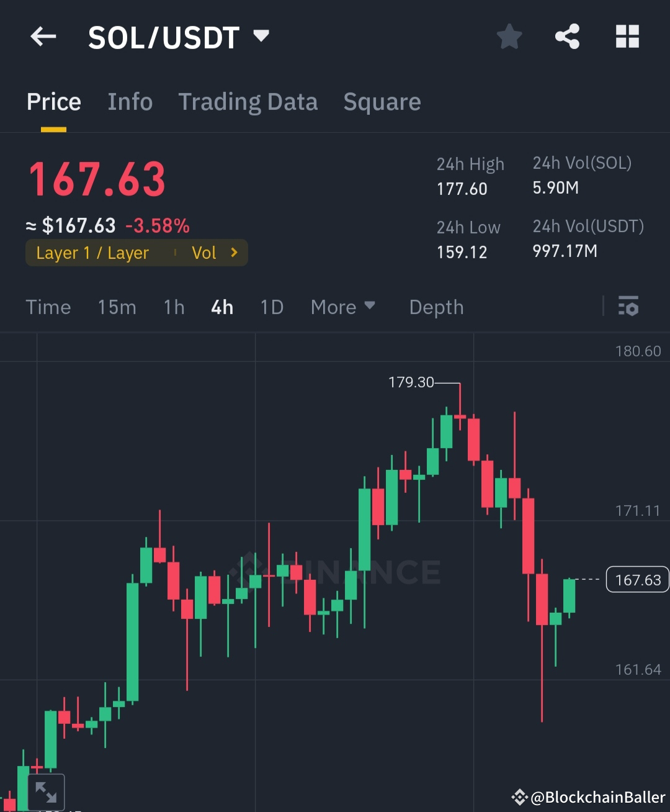Image resolution: width=670 pixels, height=812 pixels.
Task: Select the Info section
Action: coord(130,101)
